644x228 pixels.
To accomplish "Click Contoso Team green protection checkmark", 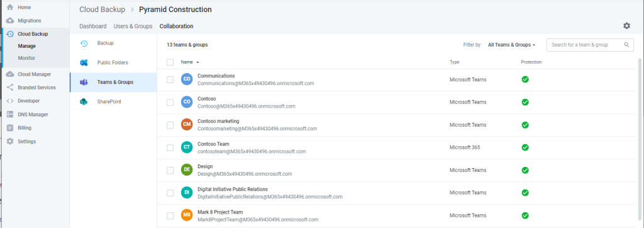I will (525, 147).
